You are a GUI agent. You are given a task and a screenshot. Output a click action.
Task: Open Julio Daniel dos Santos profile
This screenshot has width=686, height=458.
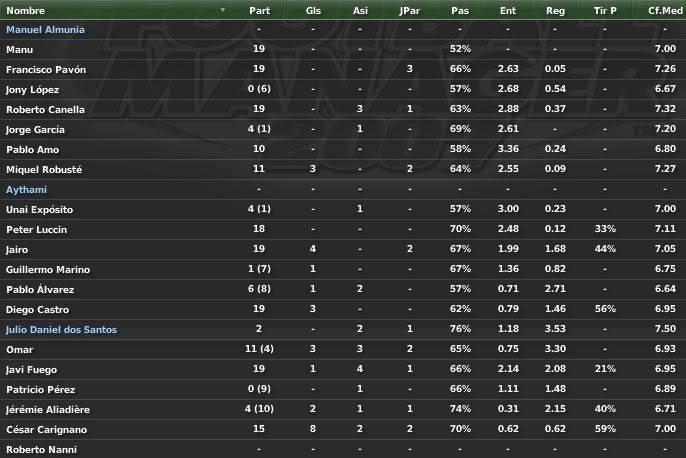point(61,329)
